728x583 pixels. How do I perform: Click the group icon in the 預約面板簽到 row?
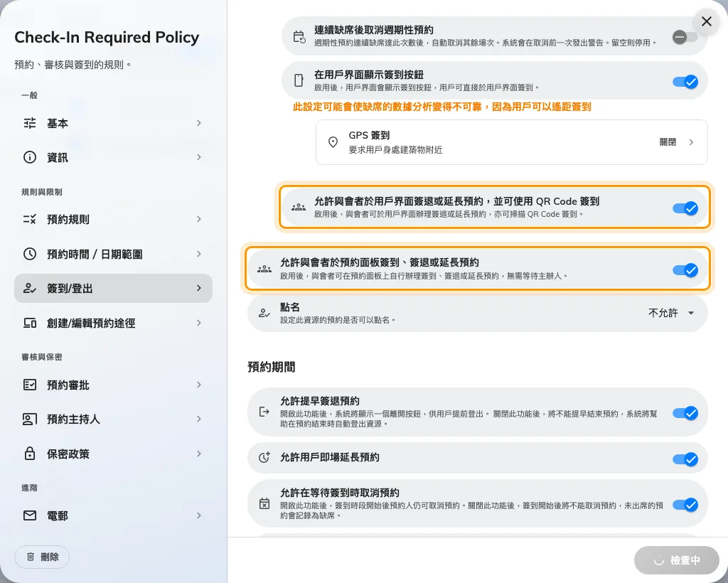(264, 269)
